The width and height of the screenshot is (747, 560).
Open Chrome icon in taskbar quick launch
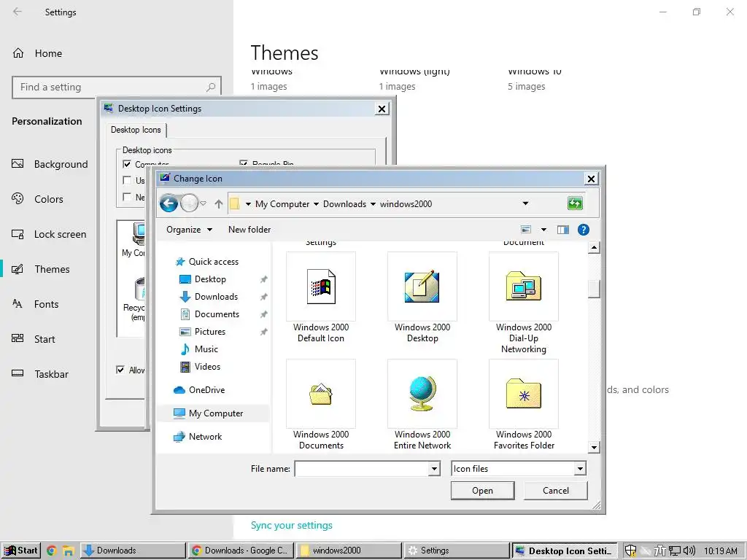[52, 551]
